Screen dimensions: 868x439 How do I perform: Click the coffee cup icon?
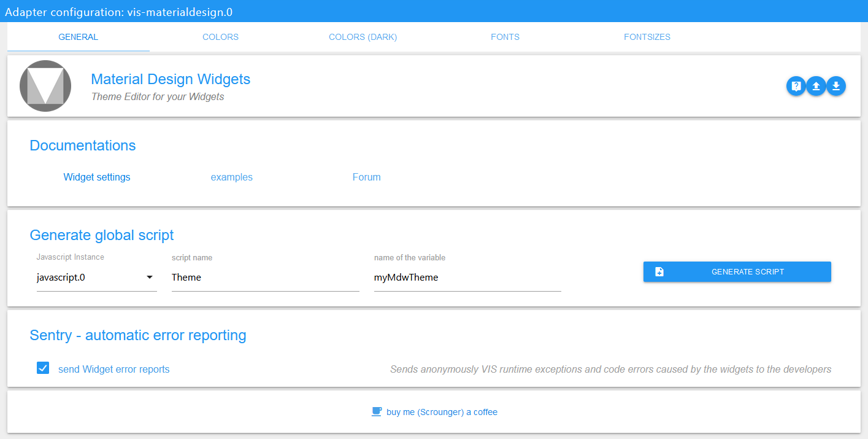[377, 412]
